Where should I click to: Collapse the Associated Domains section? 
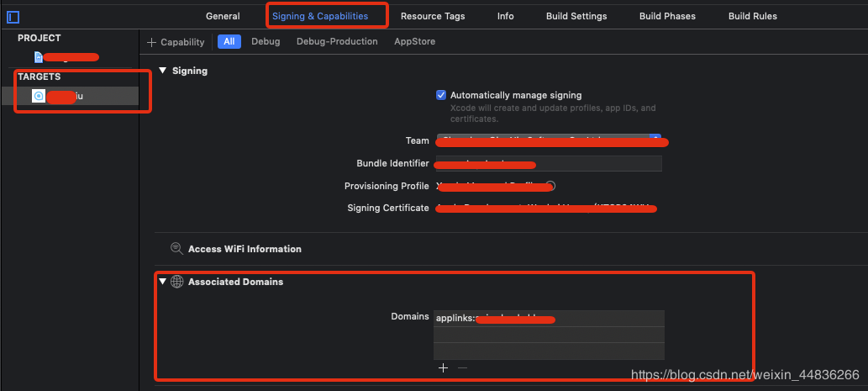pyautogui.click(x=163, y=282)
